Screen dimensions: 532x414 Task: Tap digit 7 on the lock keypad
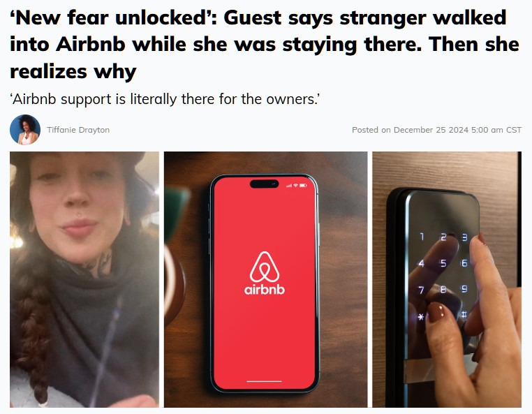(x=422, y=290)
